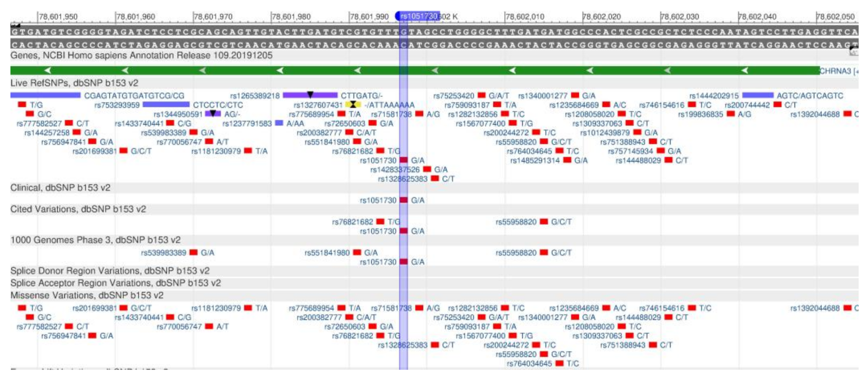Click the CGAGTATGTGATGTCG/CG variant blue bar
The image size is (868, 380).
click(45, 95)
